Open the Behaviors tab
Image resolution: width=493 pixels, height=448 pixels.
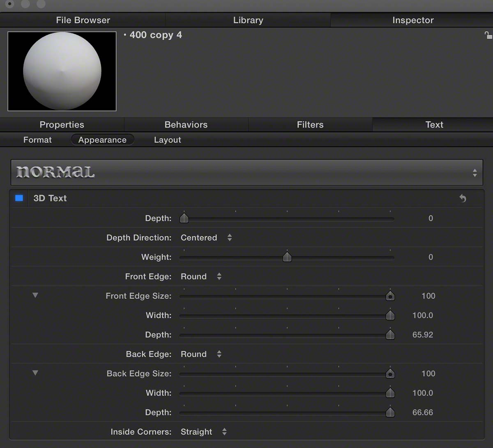tap(186, 125)
